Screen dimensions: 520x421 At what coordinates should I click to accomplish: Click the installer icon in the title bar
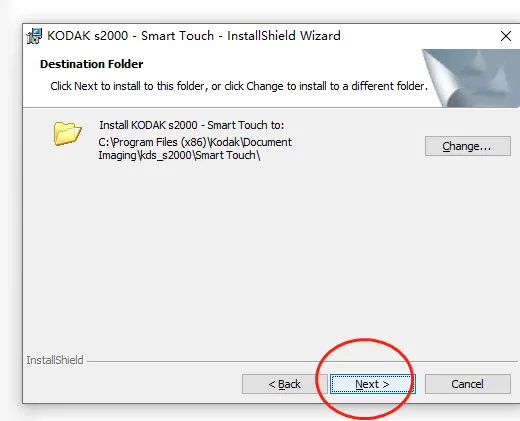34,36
